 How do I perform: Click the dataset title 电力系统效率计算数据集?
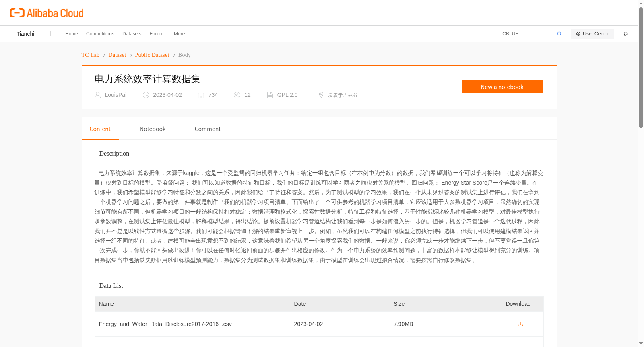[147, 79]
